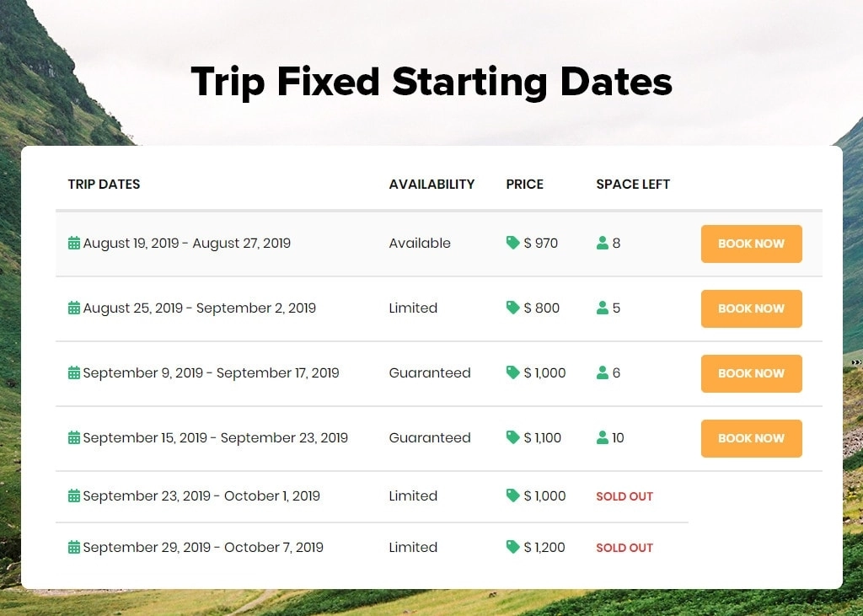Screen dimensions: 863x616
Task: Click calendar icon beside August 19, 2019 trip
Action: (74, 244)
